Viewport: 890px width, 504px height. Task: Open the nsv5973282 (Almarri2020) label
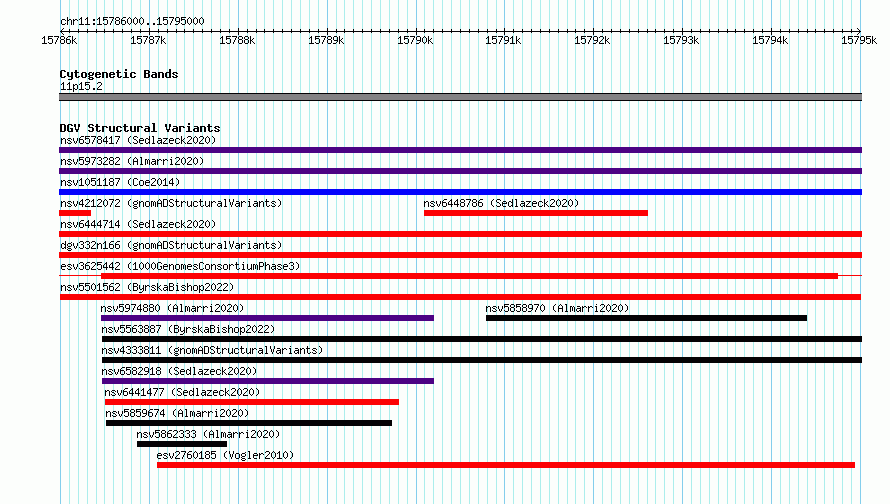coord(132,161)
